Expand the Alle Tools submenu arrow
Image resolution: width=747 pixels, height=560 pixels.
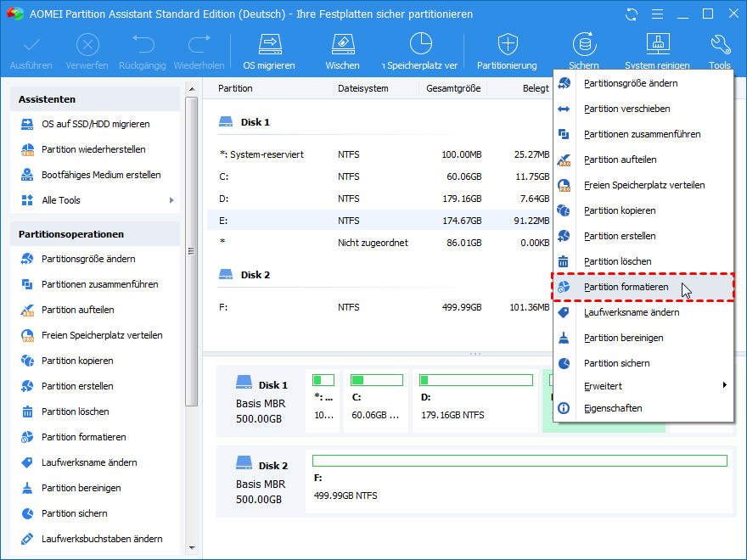coord(171,200)
